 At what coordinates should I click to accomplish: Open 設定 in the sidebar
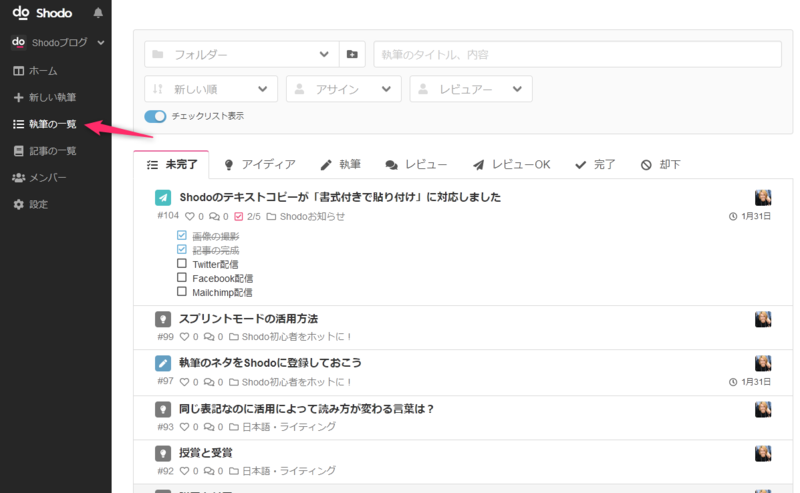pos(31,204)
